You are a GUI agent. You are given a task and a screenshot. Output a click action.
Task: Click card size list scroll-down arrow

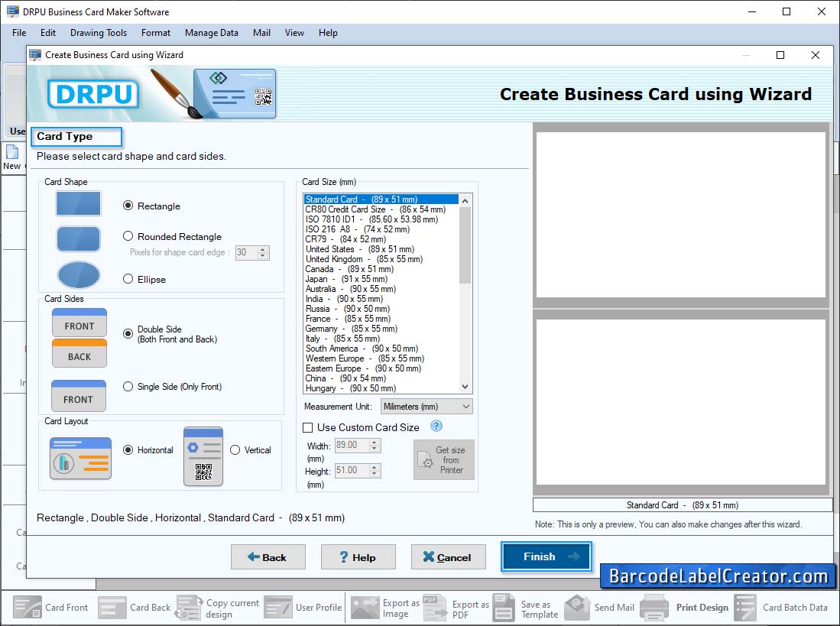(465, 387)
